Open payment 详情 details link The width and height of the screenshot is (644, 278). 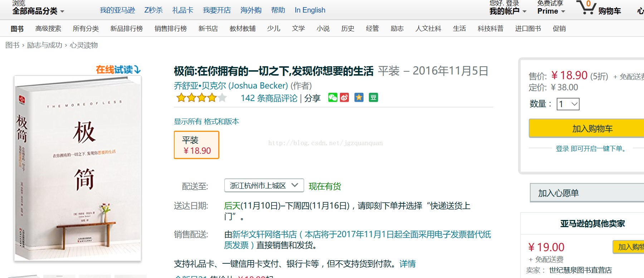click(408, 264)
